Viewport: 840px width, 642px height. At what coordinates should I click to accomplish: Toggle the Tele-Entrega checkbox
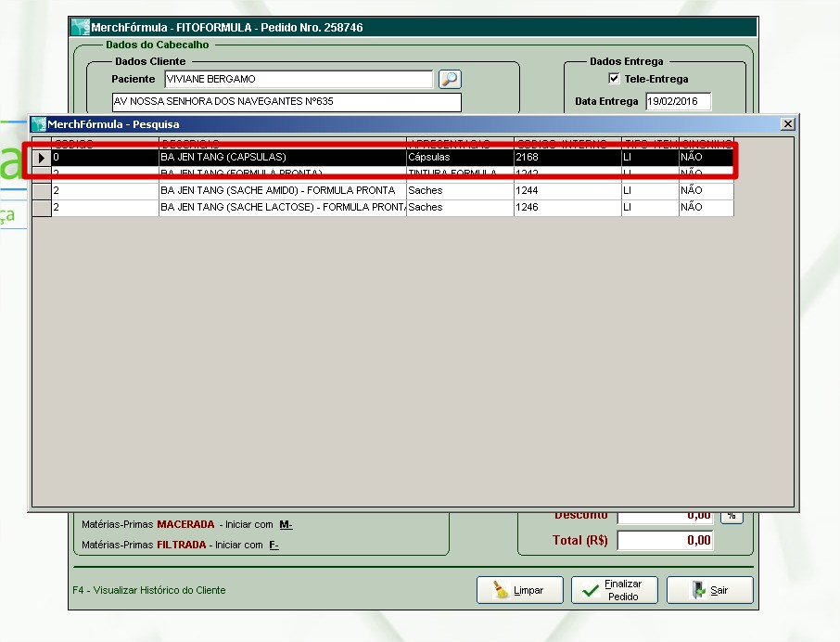pyautogui.click(x=613, y=79)
